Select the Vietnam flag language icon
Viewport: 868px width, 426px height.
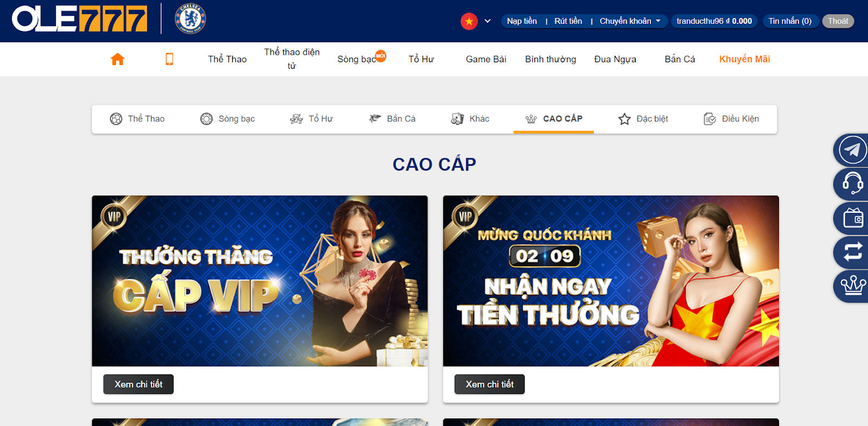[469, 21]
